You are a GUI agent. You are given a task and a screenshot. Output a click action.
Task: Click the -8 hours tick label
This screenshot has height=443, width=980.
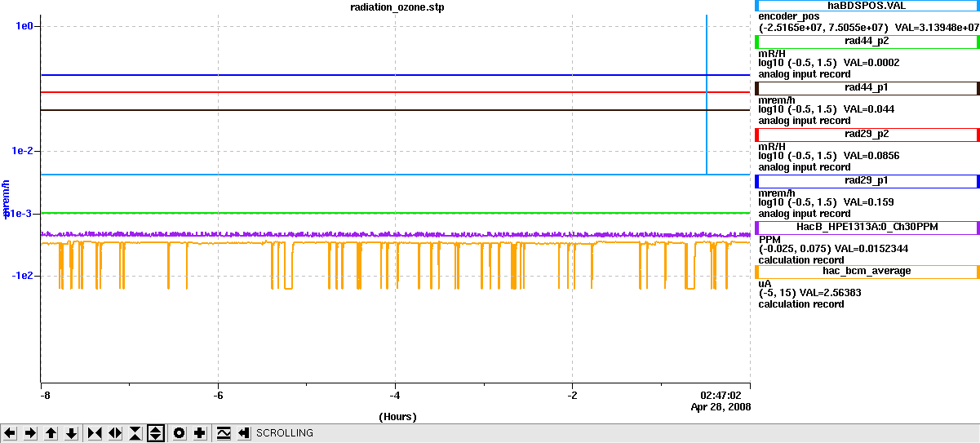point(45,396)
